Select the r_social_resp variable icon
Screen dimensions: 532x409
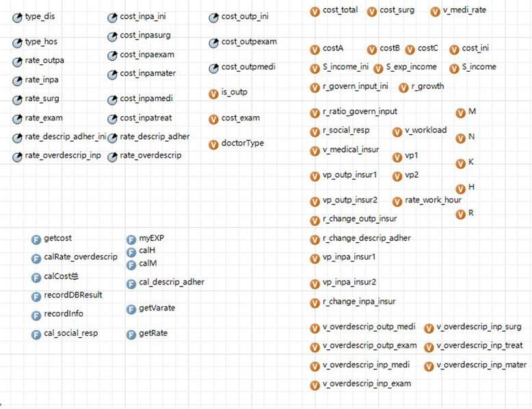pos(315,131)
